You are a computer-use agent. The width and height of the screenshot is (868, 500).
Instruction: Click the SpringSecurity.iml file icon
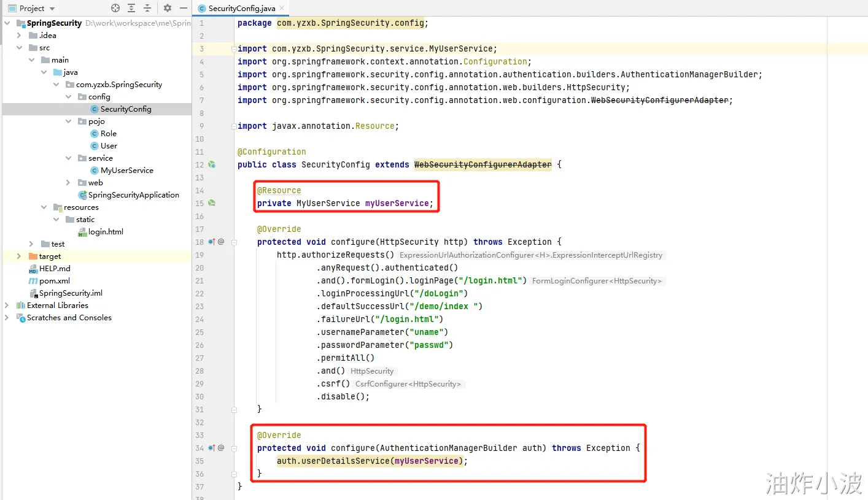click(33, 293)
